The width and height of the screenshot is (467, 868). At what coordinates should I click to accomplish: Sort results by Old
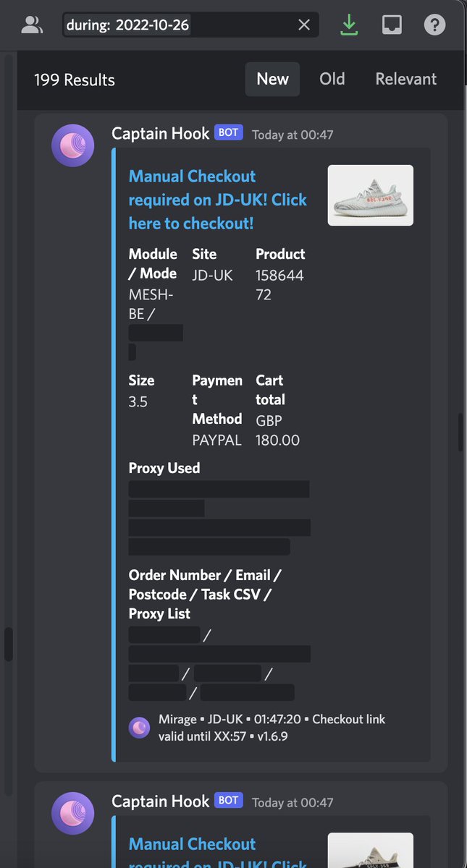[x=332, y=79]
